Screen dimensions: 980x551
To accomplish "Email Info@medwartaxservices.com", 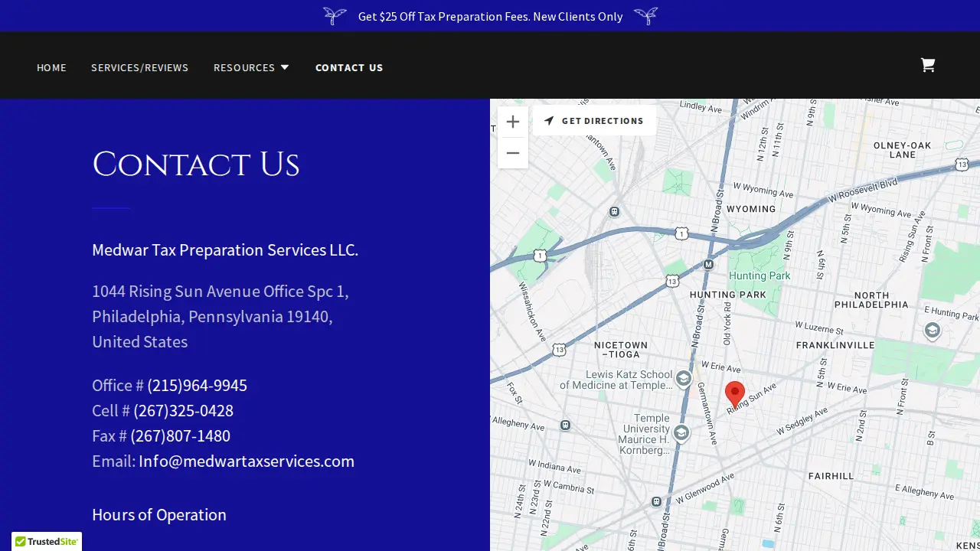I will pyautogui.click(x=247, y=461).
